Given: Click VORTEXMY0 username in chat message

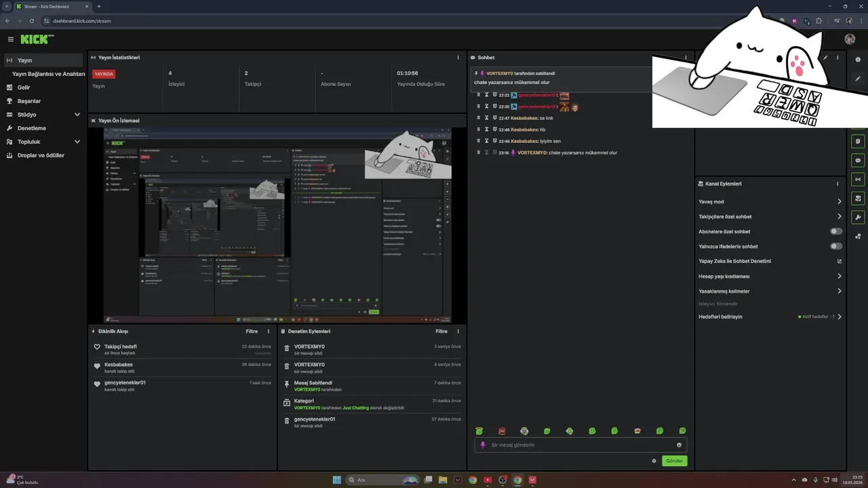Looking at the screenshot, I should point(532,153).
